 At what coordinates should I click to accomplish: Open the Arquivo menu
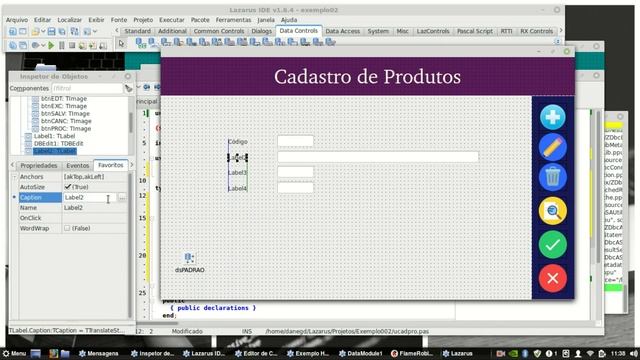17,20
